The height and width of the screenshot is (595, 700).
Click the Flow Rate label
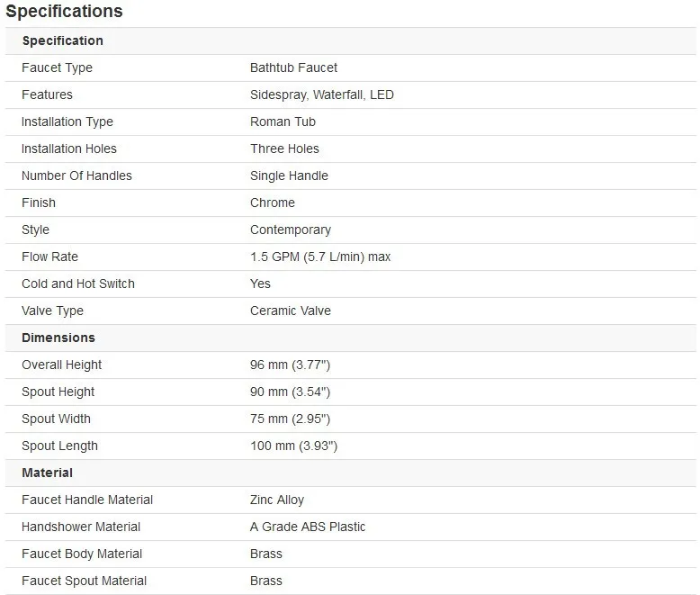[x=50, y=257]
